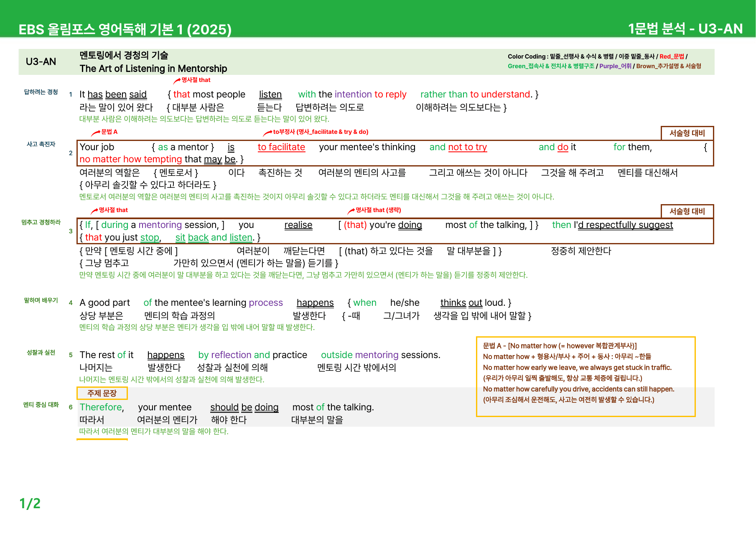Click the Korean gloss '생각을 입 밖에 내어 말할'
The height and width of the screenshot is (535, 756).
479,316
